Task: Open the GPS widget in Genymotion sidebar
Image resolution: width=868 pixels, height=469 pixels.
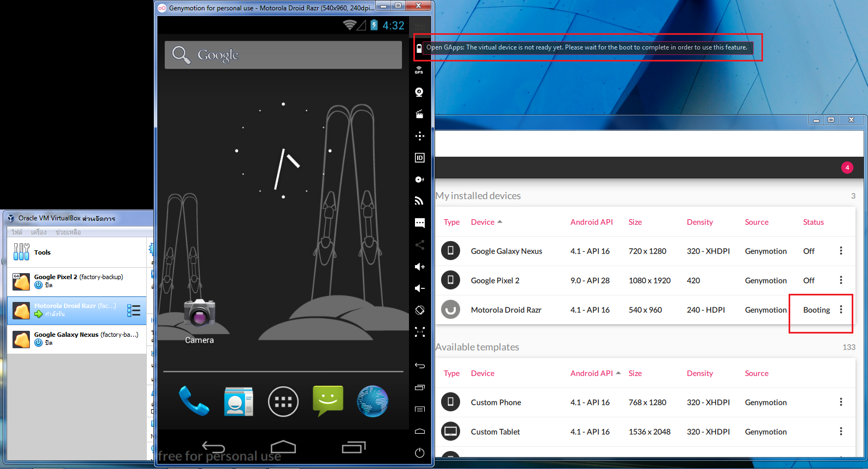Action: pos(419,70)
